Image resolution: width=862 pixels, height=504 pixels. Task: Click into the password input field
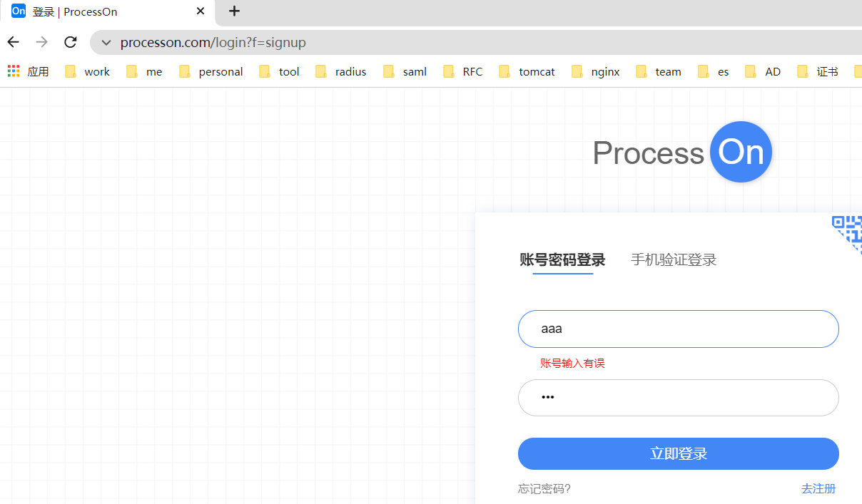tap(678, 398)
